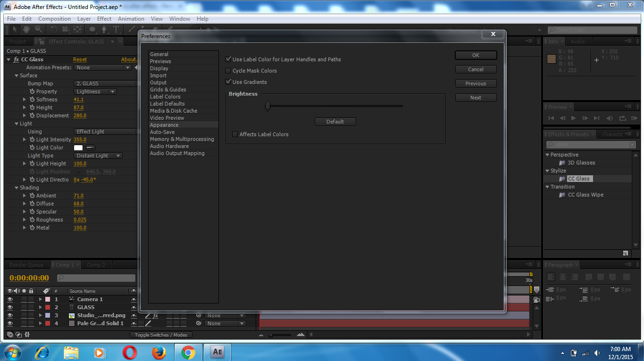This screenshot has width=644, height=361.
Task: Collapse the Perspective effects category
Action: coord(547,155)
